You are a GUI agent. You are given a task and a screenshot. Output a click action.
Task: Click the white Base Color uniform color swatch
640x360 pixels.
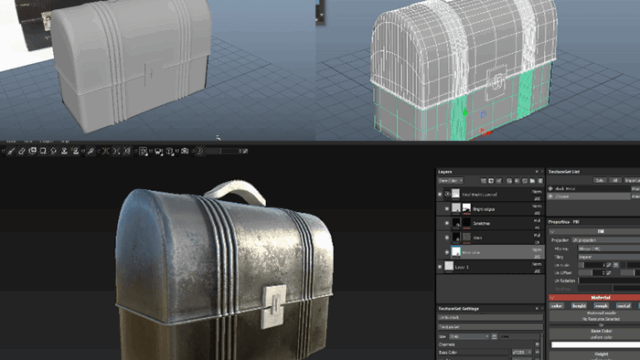click(596, 345)
